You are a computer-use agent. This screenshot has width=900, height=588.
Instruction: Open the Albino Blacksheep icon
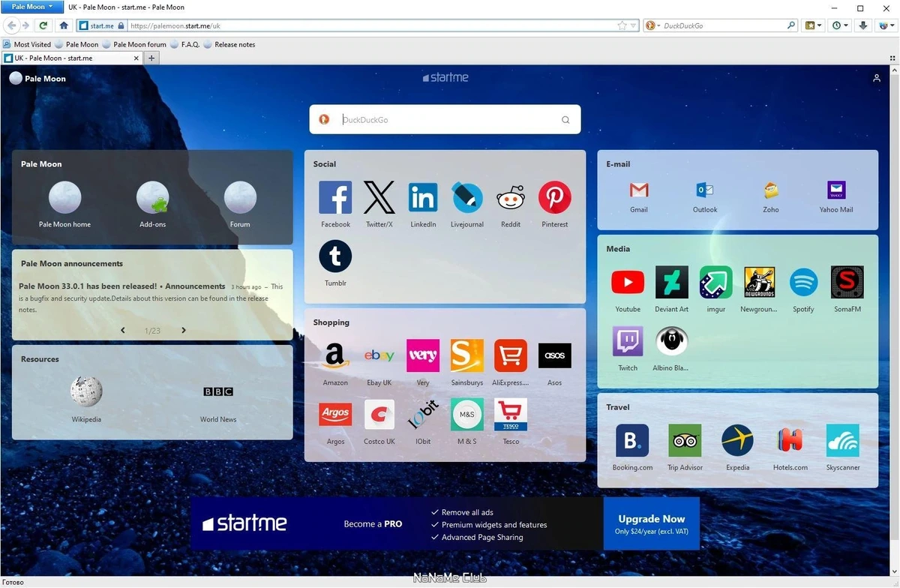672,341
